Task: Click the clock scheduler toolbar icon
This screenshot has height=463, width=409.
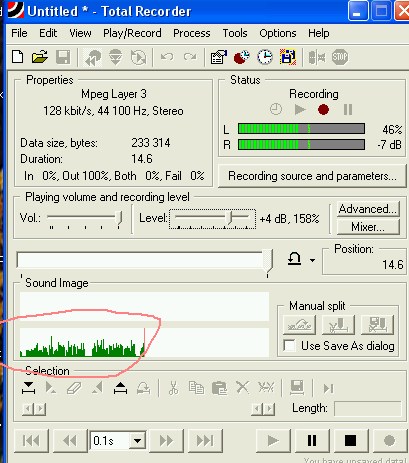Action: click(265, 57)
